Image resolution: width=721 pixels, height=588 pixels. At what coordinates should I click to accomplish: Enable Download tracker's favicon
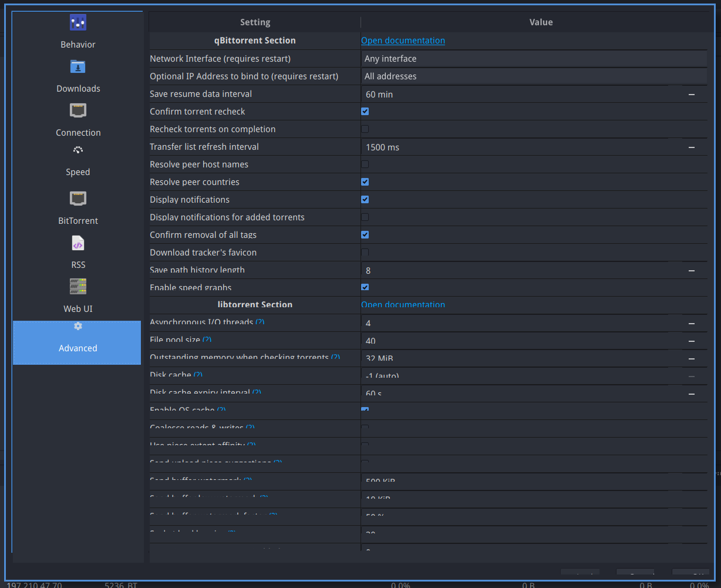(x=365, y=252)
